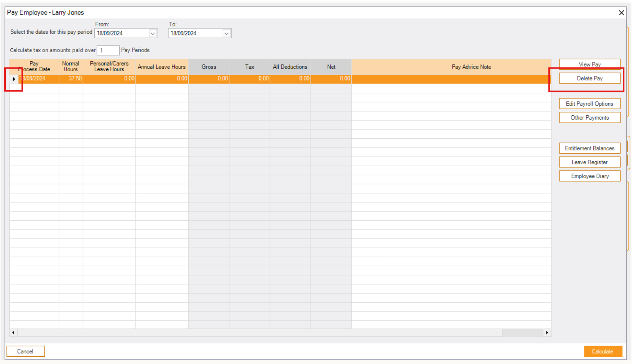This screenshot has height=364, width=632.
Task: Click the Personal/Carers Leave Hours header
Action: click(109, 67)
